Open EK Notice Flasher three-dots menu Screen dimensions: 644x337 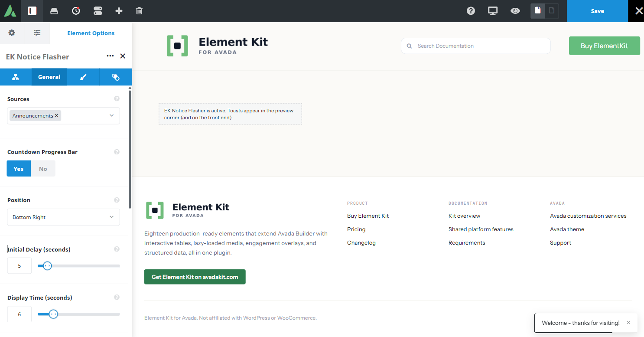110,56
